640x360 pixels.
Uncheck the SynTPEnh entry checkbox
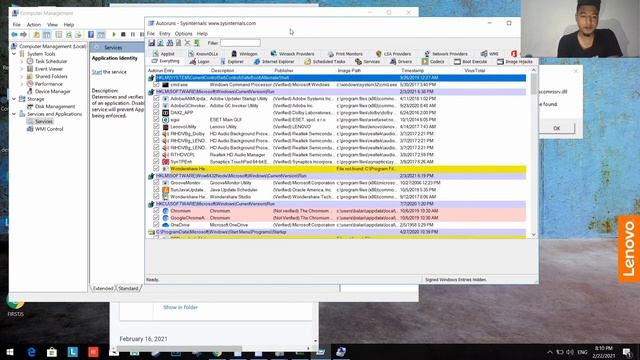point(156,162)
